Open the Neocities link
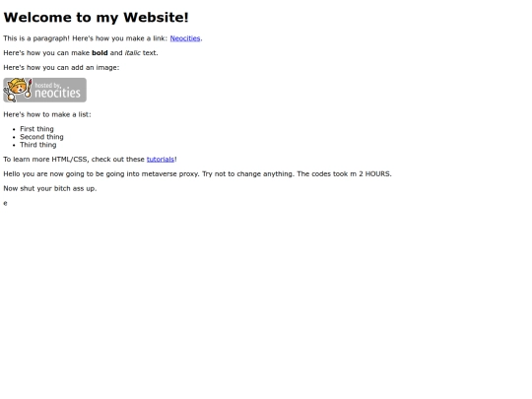 pos(185,38)
